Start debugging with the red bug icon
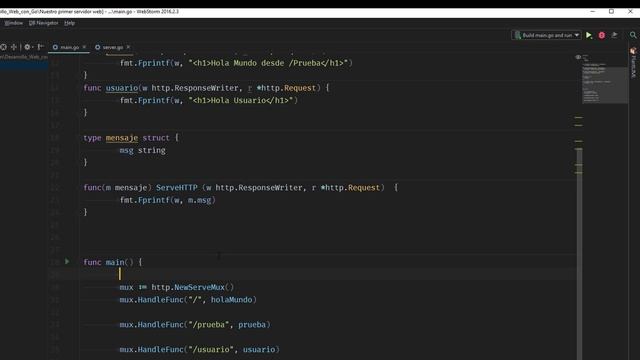 [602, 36]
